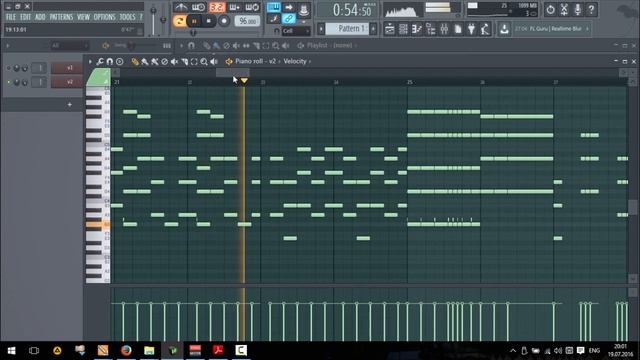Select the piano roll playback speaker tool

coord(214,62)
